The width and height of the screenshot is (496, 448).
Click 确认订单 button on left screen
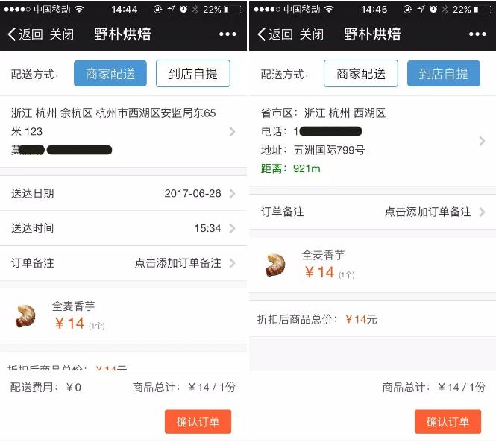(198, 422)
